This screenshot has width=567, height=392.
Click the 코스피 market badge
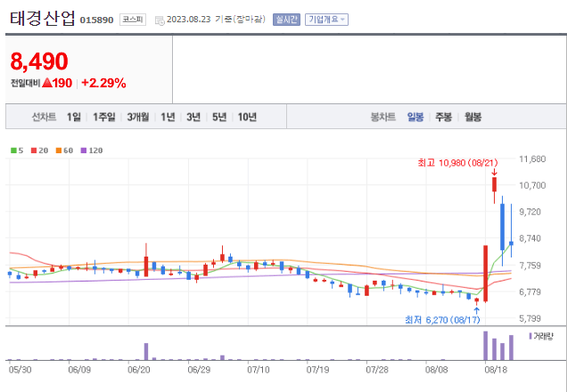[133, 20]
